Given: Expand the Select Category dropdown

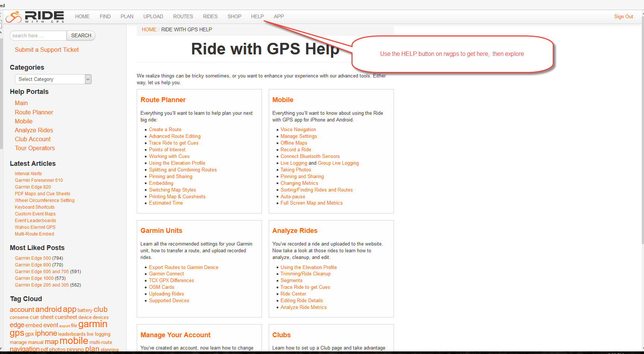Looking at the screenshot, I should (x=53, y=79).
